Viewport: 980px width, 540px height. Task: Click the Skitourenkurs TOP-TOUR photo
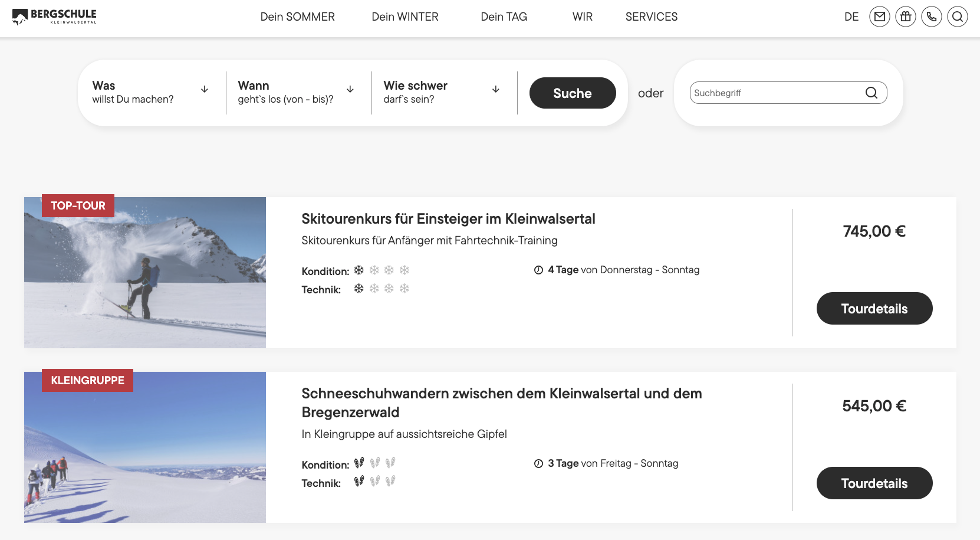145,277
